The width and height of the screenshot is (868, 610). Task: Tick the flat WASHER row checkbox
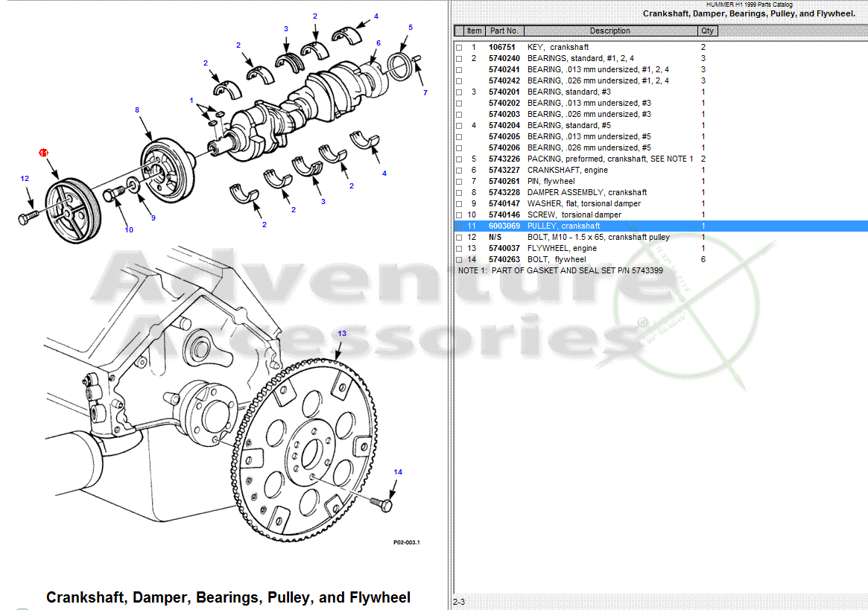[x=459, y=203]
